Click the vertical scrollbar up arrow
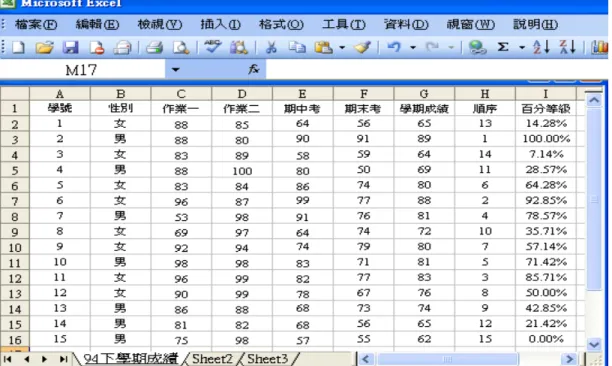 click(x=594, y=101)
